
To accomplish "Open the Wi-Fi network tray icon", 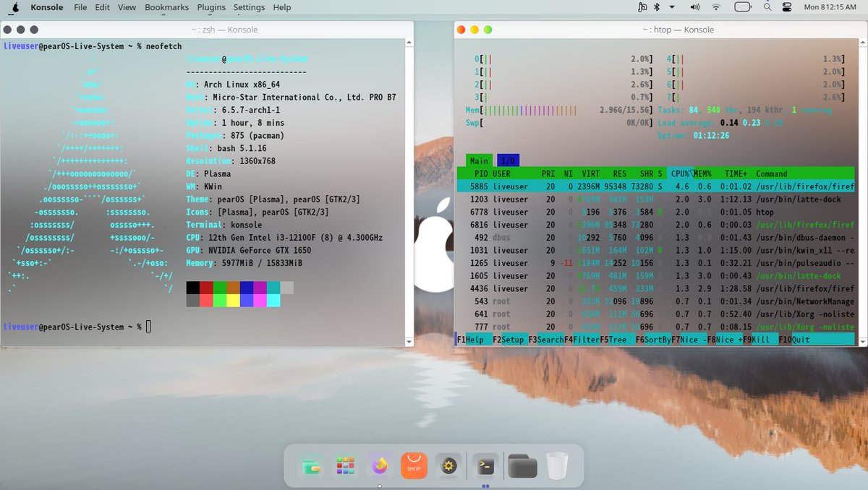I will tap(716, 7).
